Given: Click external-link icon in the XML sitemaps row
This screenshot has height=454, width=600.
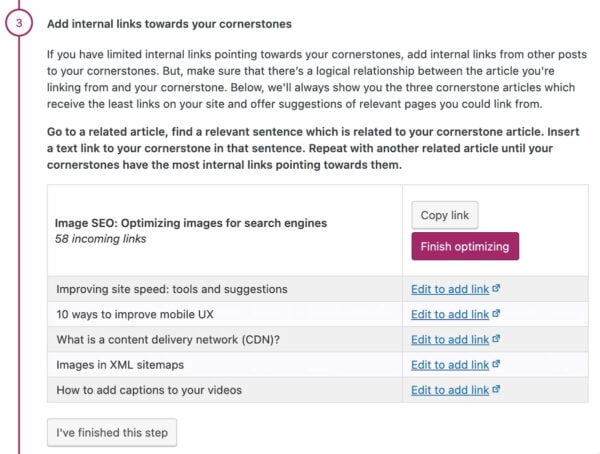Looking at the screenshot, I should pos(496,365).
